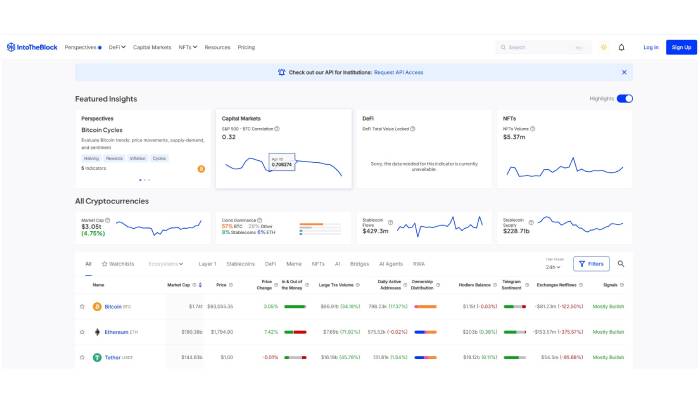Viewport: 700px width, 400px height.
Task: Click info icon for In & Out of the Money
Action: [x=307, y=285]
